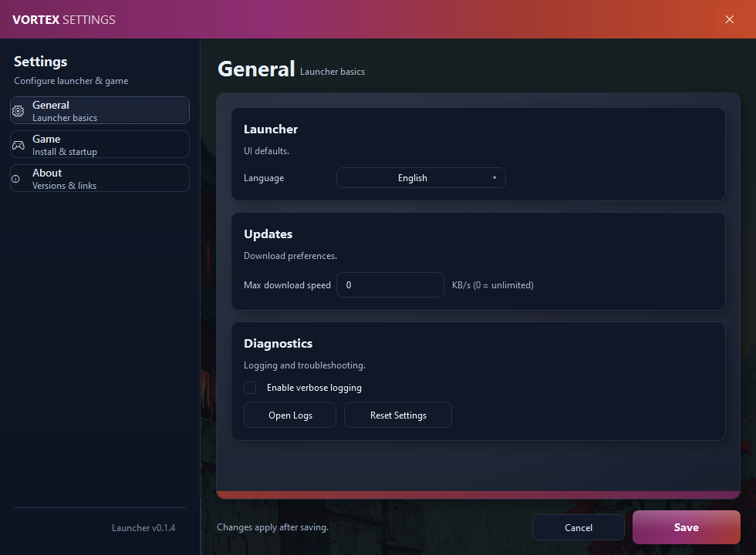
Task: Click 'Enable verbose logging' label
Action: tap(314, 387)
